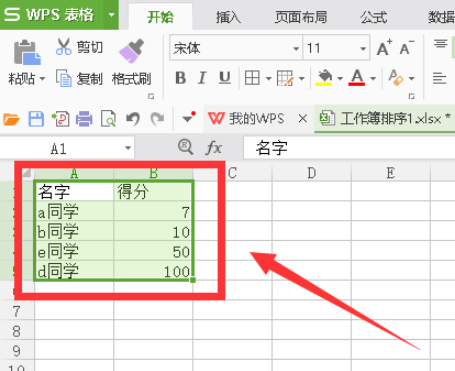Cut selection with scissors icon

[x=63, y=46]
